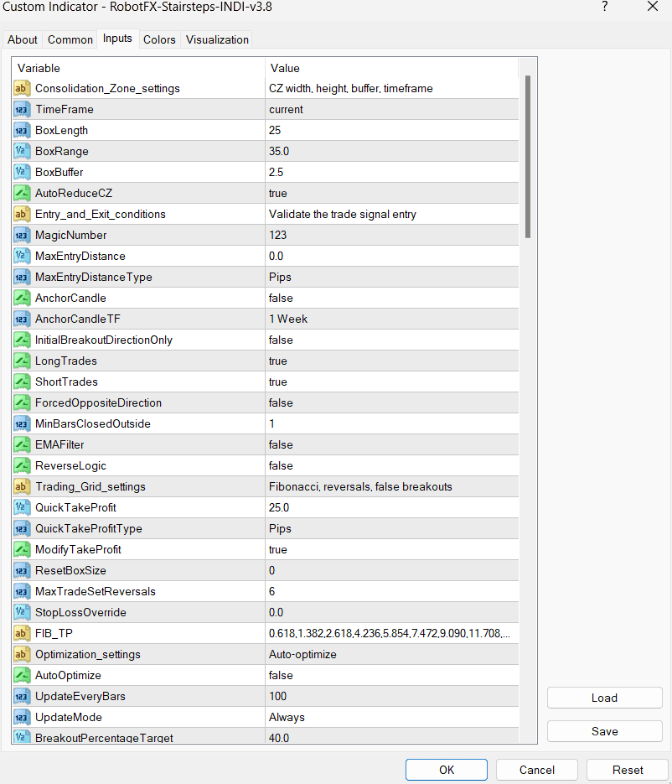
Task: Toggle the ShortTrades true value
Action: (x=392, y=382)
